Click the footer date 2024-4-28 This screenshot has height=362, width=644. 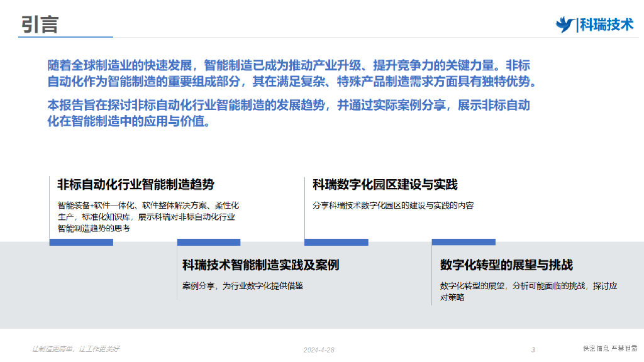[x=319, y=349]
